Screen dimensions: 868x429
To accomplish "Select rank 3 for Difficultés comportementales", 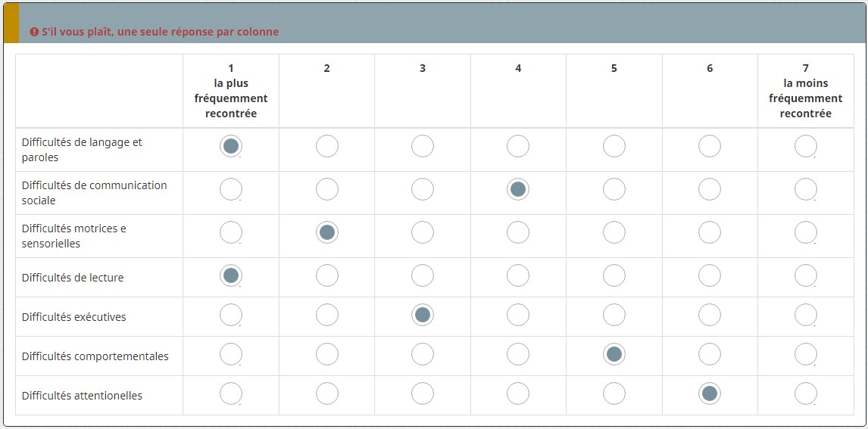I will 423,354.
